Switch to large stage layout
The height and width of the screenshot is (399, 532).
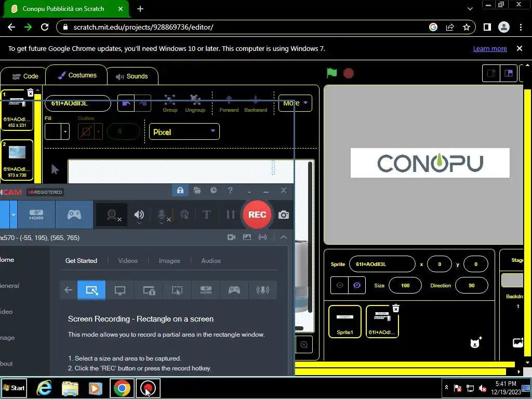click(x=508, y=73)
